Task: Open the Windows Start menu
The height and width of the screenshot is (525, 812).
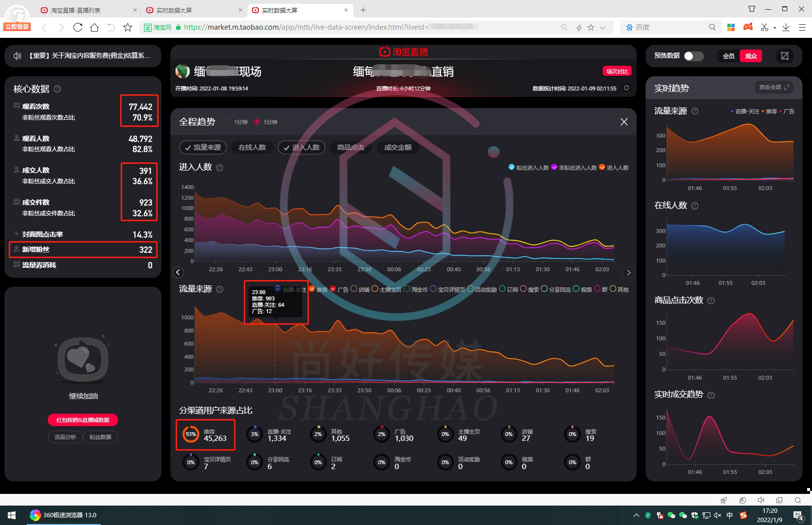Action: tap(12, 515)
